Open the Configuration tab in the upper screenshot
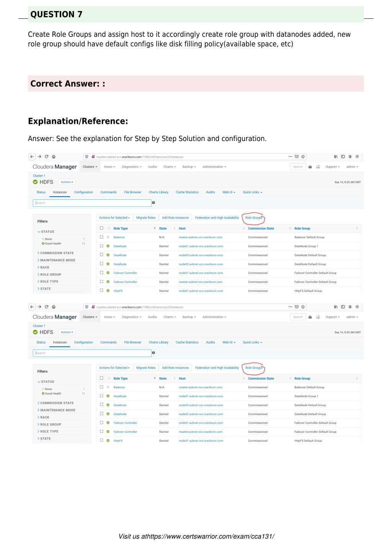 [83, 192]
